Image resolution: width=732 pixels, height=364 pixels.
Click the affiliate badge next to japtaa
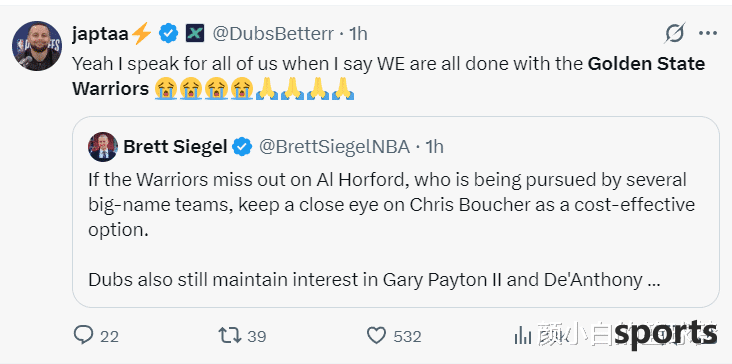(x=195, y=34)
